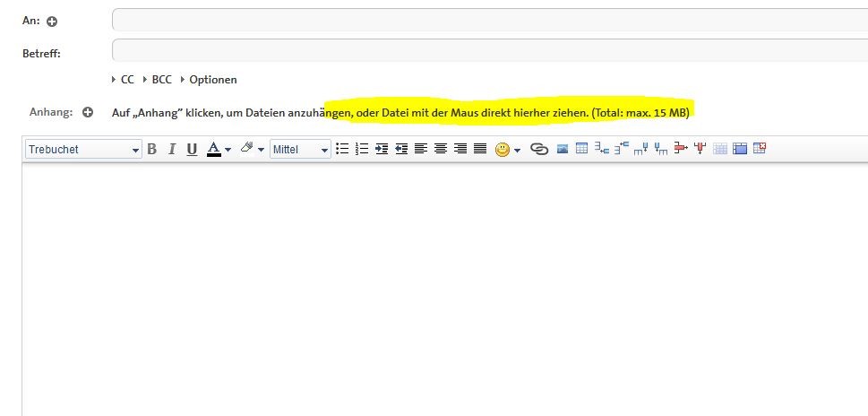Click the insert image icon

pos(563,150)
